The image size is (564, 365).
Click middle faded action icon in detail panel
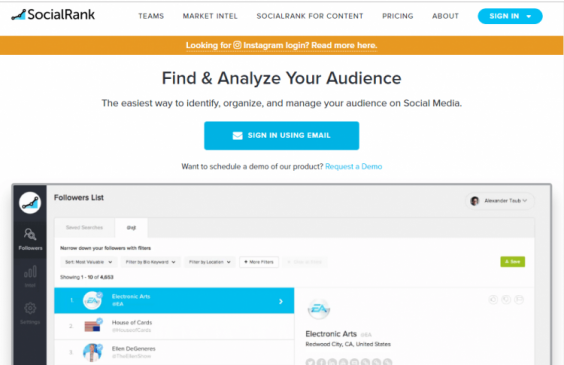(x=506, y=299)
